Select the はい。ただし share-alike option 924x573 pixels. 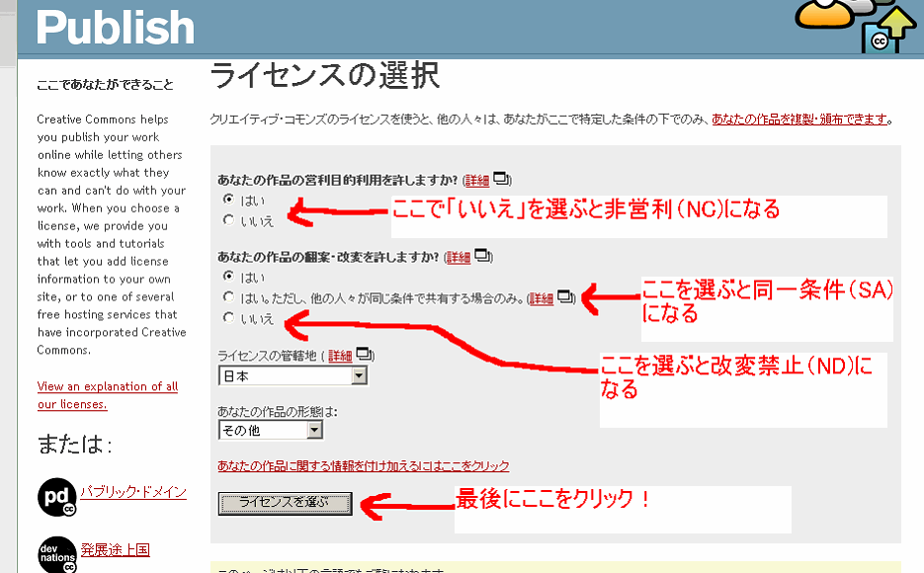click(x=228, y=296)
